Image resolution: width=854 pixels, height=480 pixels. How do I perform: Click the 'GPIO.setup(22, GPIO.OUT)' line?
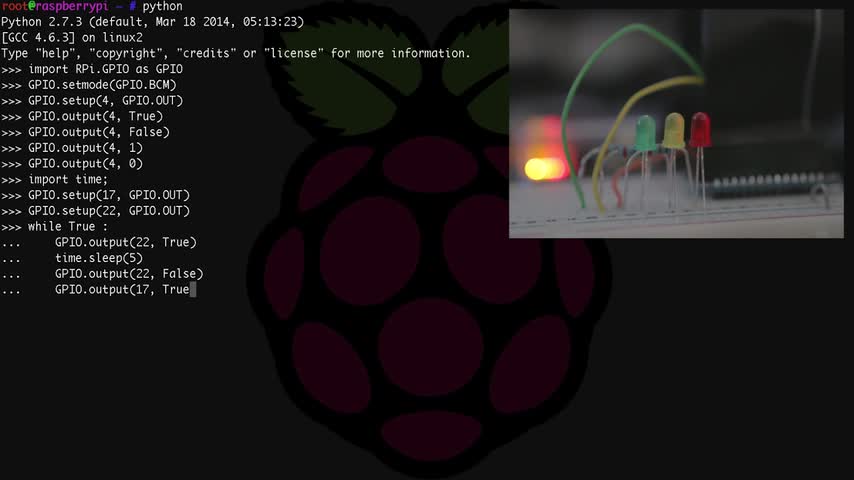coord(109,211)
